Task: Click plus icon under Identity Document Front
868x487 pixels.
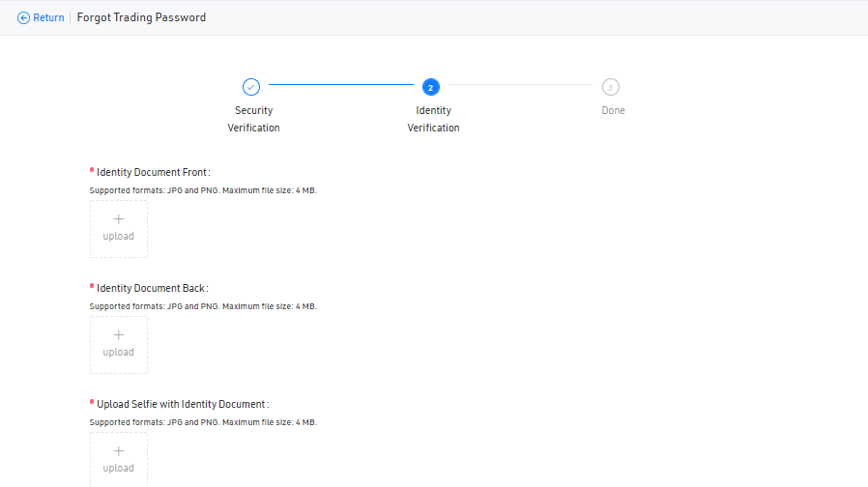Action: coord(119,219)
